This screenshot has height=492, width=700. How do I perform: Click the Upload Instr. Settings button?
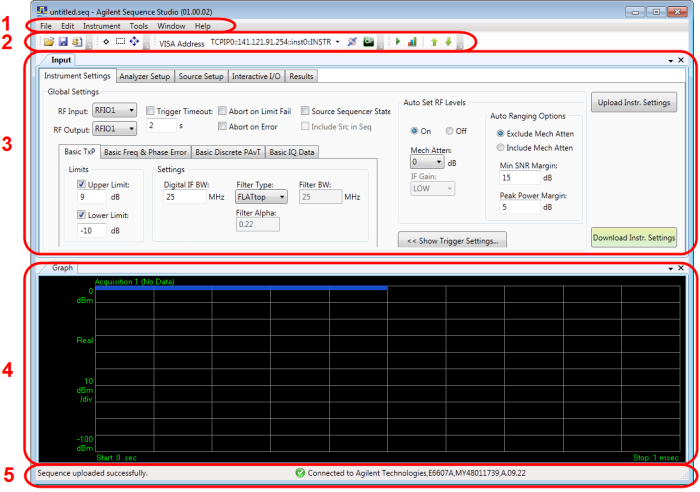633,102
